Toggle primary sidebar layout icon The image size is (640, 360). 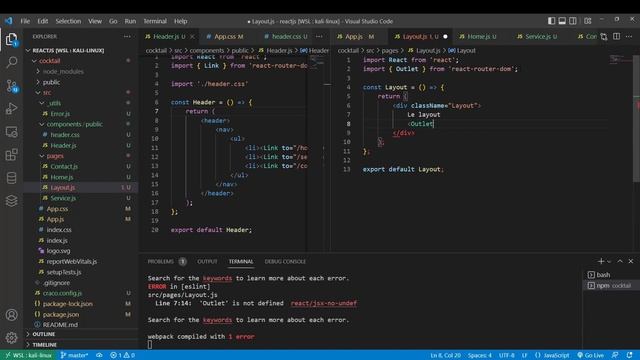click(551, 21)
